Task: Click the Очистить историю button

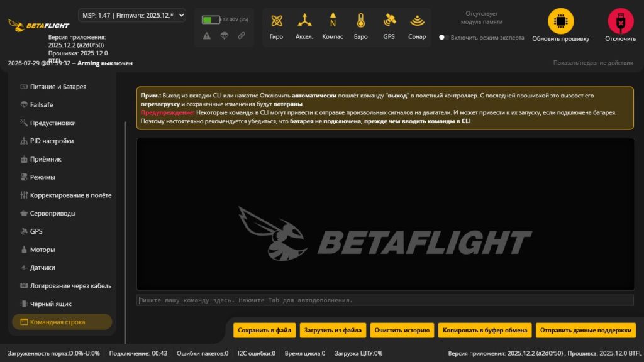Action: [402, 331]
